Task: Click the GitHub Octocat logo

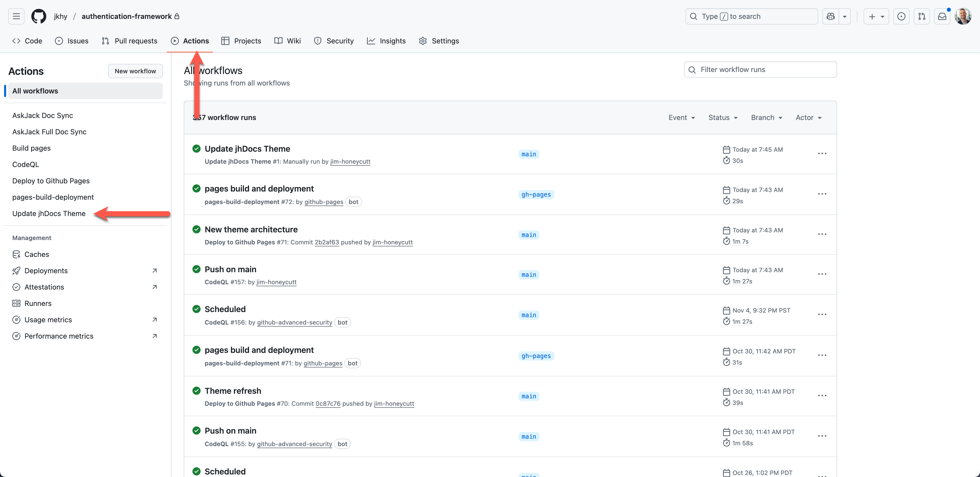Action: 39,16
